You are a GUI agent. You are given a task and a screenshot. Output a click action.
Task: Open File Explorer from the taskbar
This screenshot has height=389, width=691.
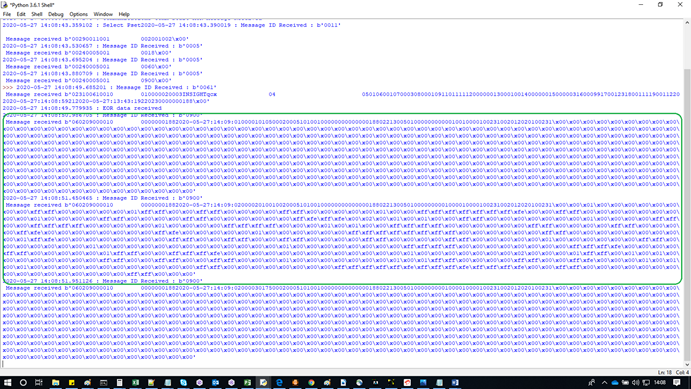[x=56, y=382]
